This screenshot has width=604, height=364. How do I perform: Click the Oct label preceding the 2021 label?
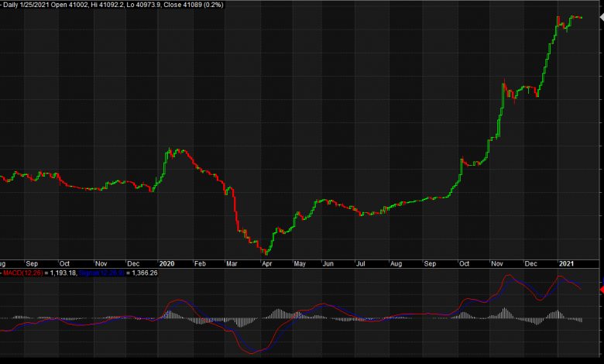point(464,264)
